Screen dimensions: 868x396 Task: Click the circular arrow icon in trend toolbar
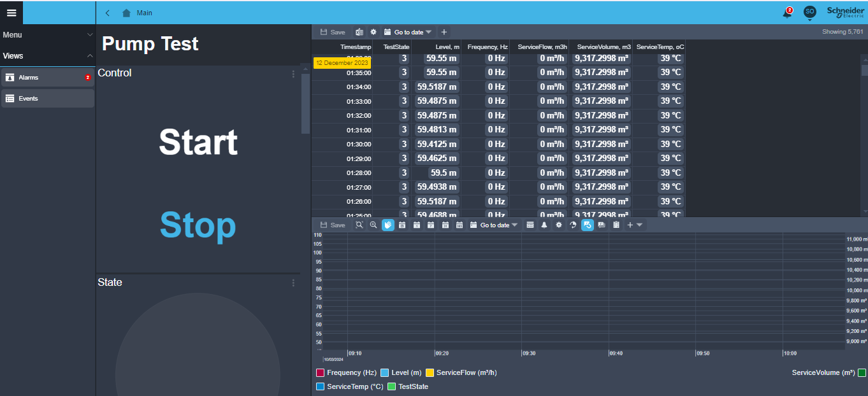tap(573, 225)
